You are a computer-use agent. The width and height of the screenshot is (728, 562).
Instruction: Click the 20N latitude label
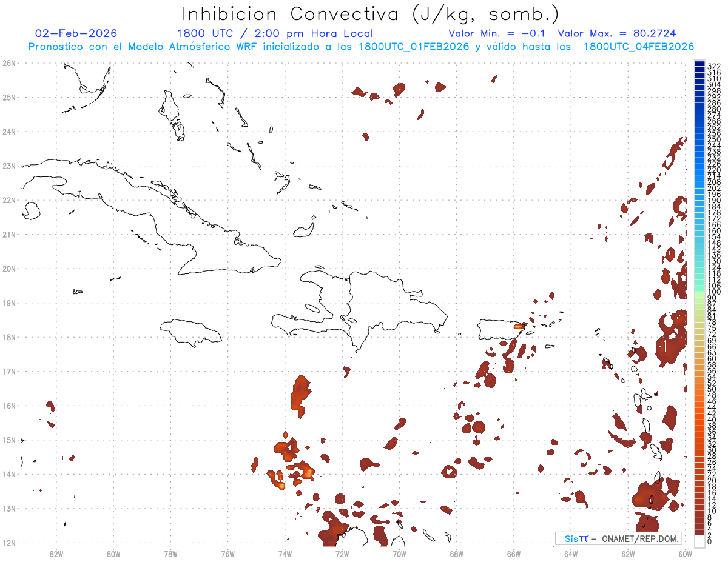(8, 268)
